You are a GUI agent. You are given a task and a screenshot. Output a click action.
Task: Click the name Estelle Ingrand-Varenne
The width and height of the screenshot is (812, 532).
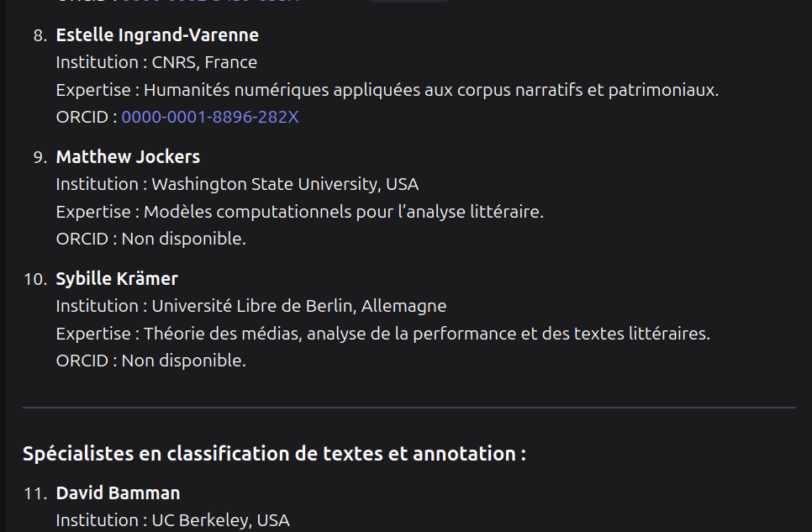[x=157, y=35]
